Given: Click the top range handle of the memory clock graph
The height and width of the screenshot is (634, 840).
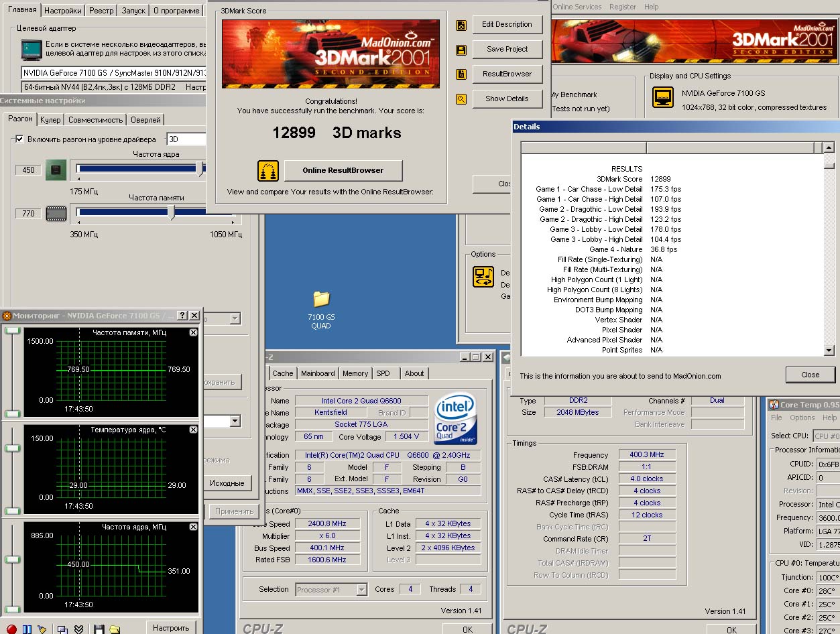Looking at the screenshot, I should 11,331.
